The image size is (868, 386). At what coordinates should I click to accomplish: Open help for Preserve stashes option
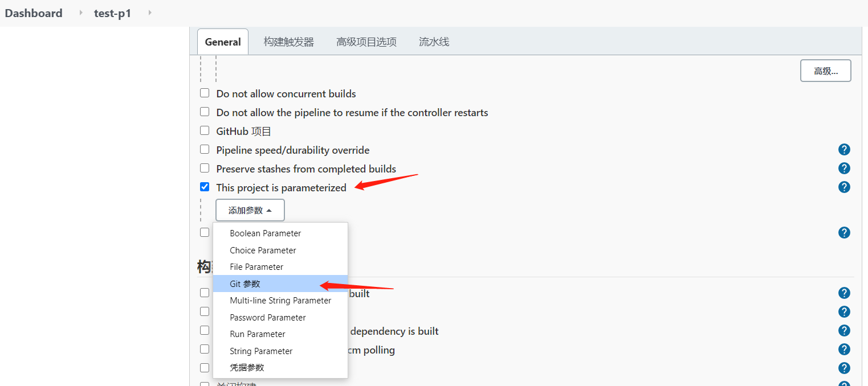coord(844,169)
